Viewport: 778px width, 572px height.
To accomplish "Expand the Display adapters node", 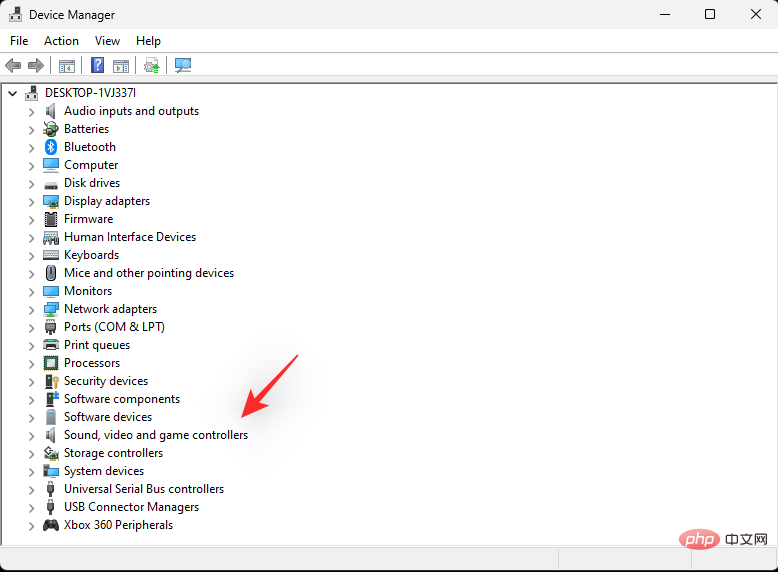I will click(x=31, y=201).
